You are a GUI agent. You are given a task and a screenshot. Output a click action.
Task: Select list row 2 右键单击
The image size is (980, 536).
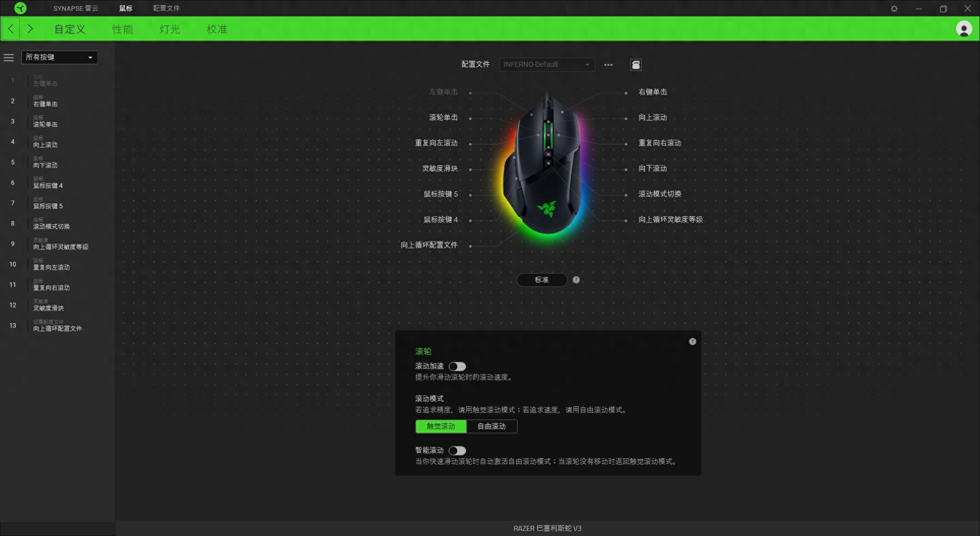(x=57, y=101)
